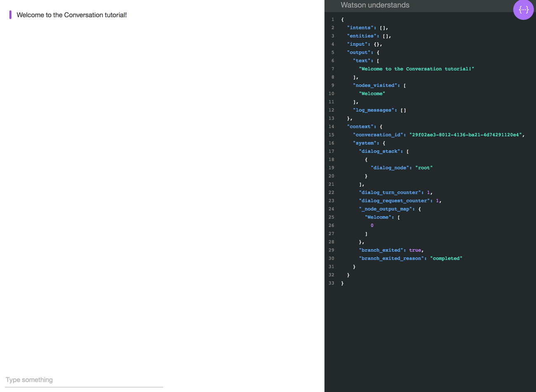Click the "output" key on line 5
Screen dimensions: 536x392
pyautogui.click(x=360, y=52)
